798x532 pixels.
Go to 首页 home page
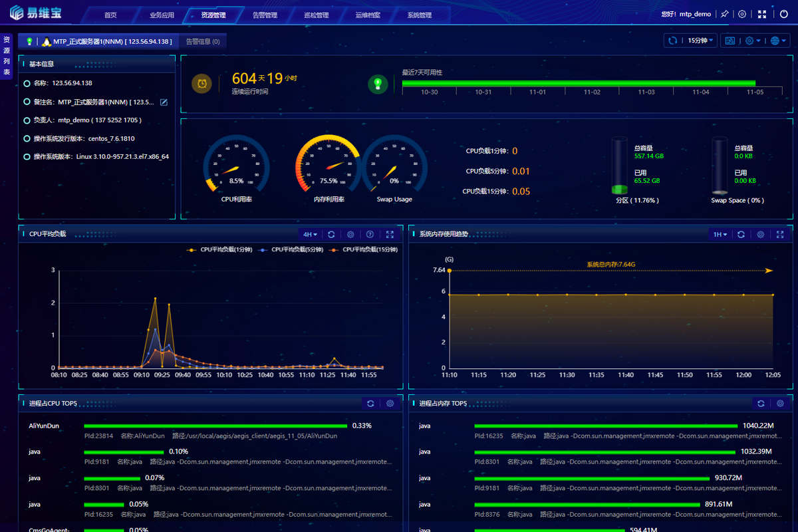pos(110,15)
